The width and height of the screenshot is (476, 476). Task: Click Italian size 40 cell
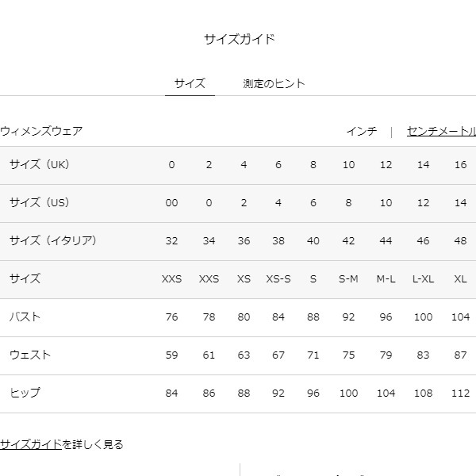point(313,240)
